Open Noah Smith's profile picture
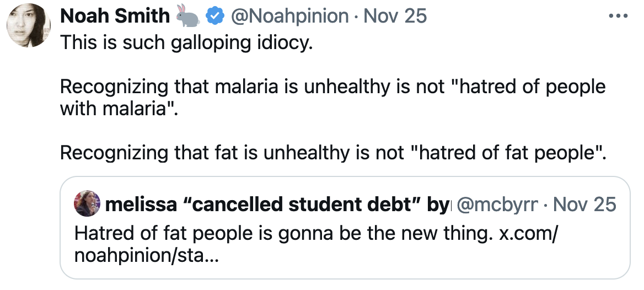This screenshot has height=290, width=644. (29, 26)
